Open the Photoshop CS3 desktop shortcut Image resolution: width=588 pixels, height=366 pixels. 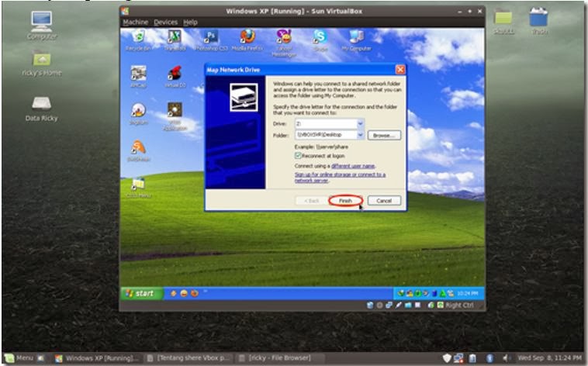211,40
